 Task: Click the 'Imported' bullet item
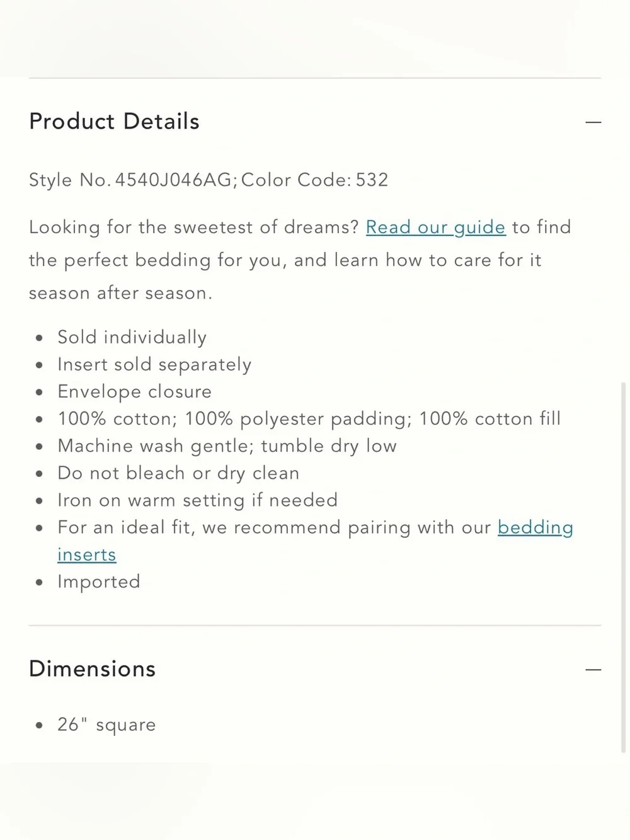pyautogui.click(x=98, y=582)
